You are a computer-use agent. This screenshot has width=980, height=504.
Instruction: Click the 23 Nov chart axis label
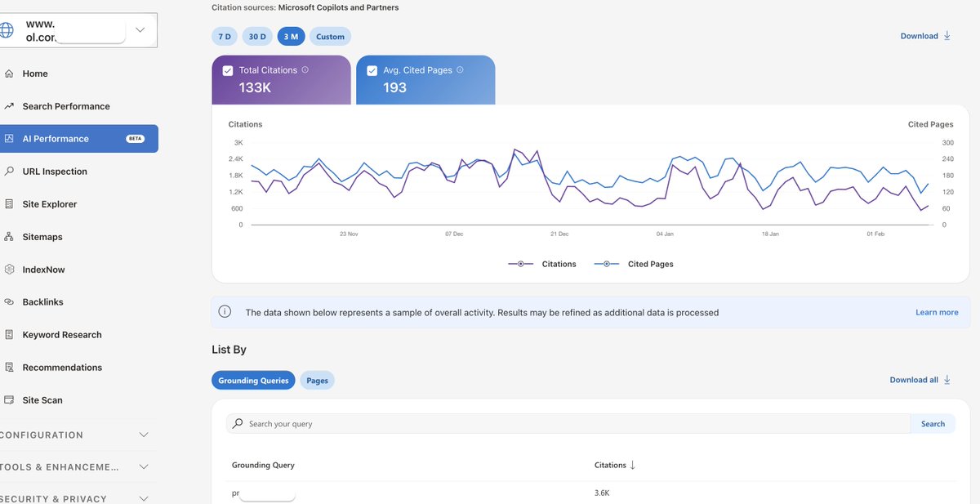pyautogui.click(x=349, y=234)
